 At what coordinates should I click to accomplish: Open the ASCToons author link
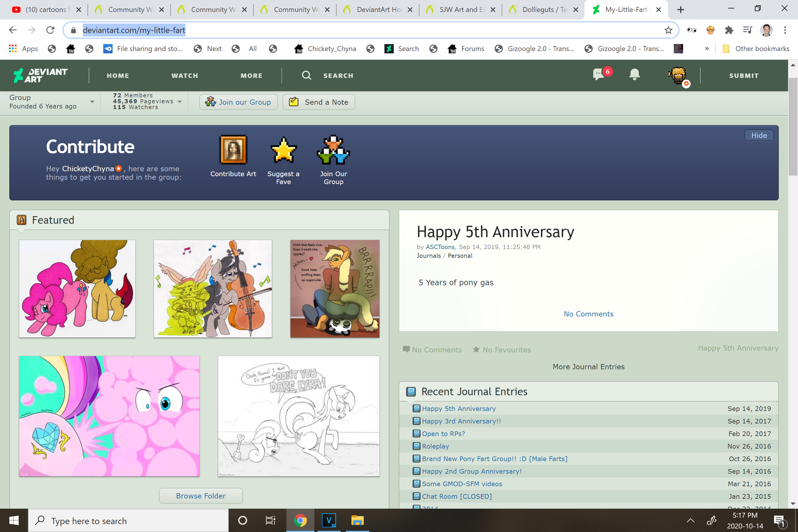click(440, 247)
